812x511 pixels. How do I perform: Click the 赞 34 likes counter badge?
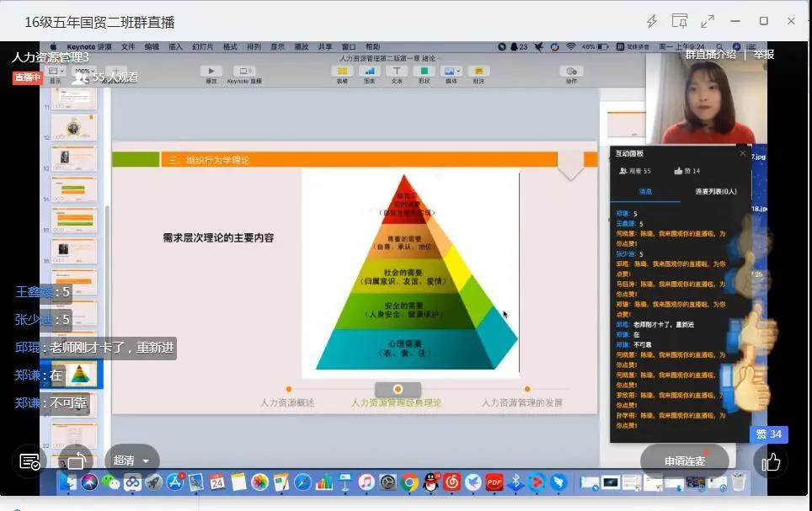(x=768, y=434)
